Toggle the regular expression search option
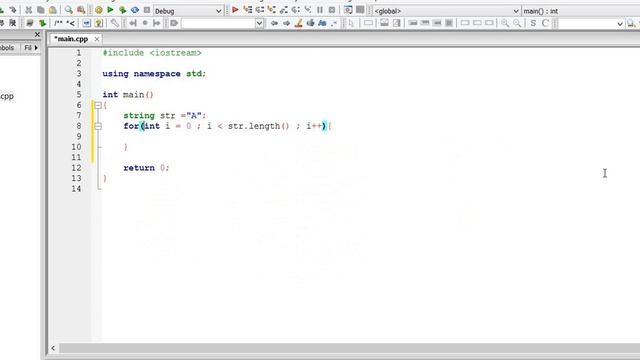640x360 pixels. [334, 23]
